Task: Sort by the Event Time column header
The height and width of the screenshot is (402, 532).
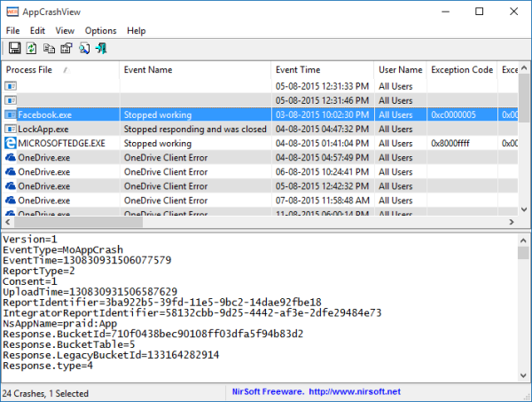Action: tap(323, 70)
